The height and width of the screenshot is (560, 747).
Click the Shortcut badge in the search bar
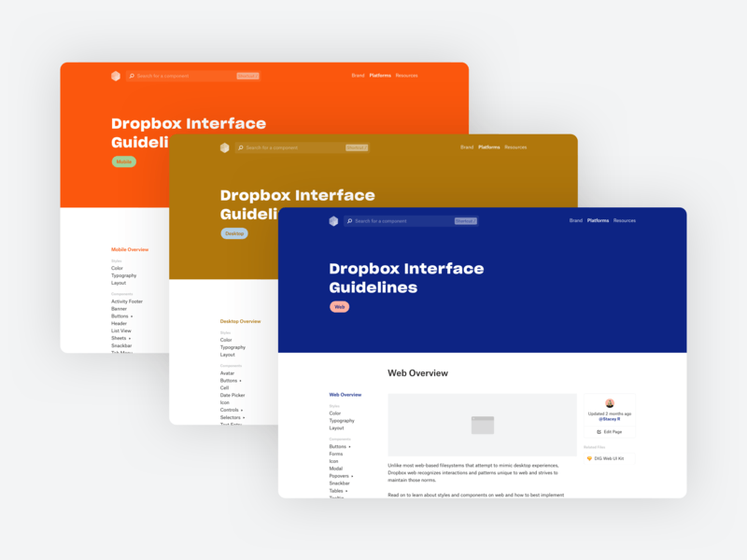click(x=465, y=219)
